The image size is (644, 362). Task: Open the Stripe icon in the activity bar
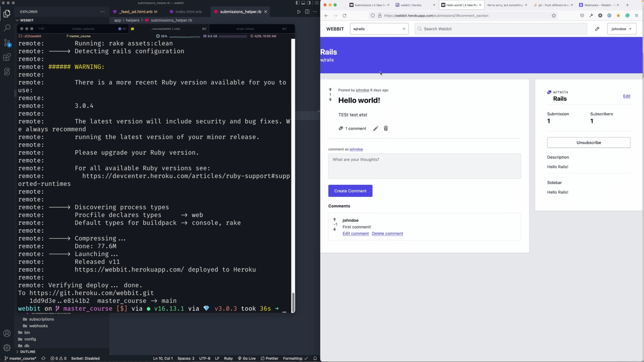click(7, 72)
